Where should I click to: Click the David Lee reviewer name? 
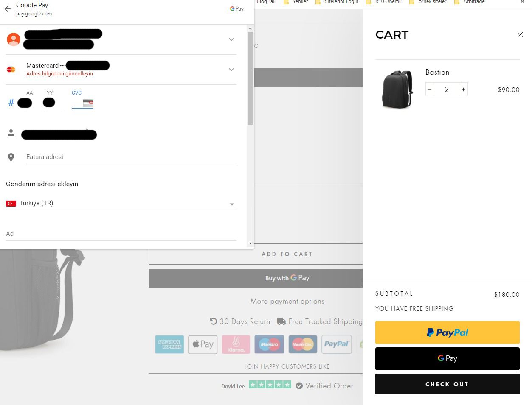coord(233,386)
